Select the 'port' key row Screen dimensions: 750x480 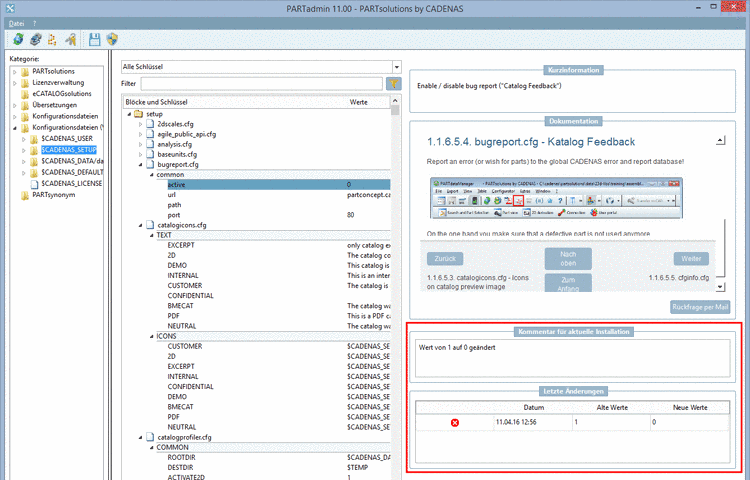click(x=278, y=215)
